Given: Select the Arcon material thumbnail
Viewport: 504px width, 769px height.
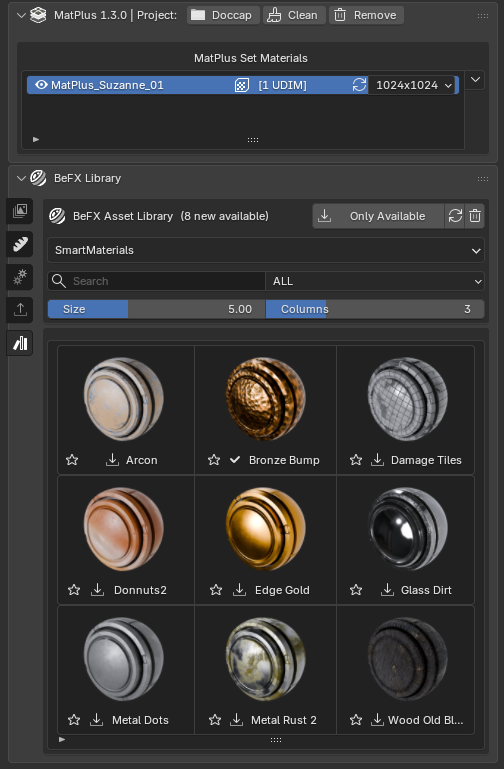Looking at the screenshot, I should (123, 398).
